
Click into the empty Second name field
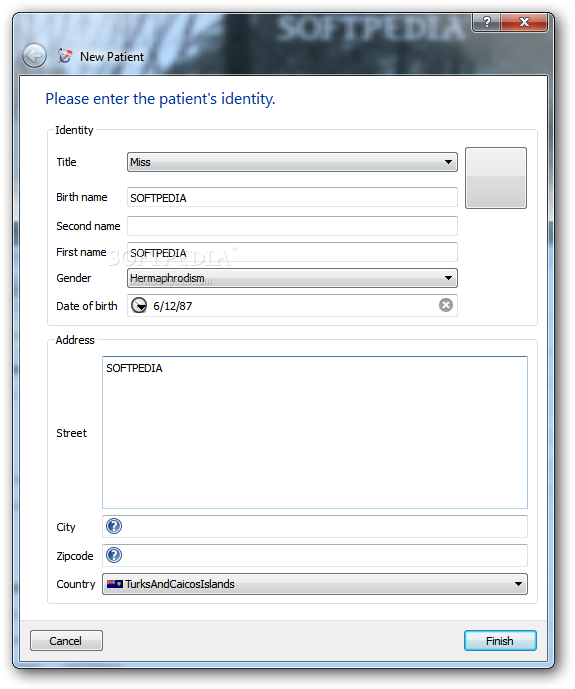pyautogui.click(x=292, y=226)
